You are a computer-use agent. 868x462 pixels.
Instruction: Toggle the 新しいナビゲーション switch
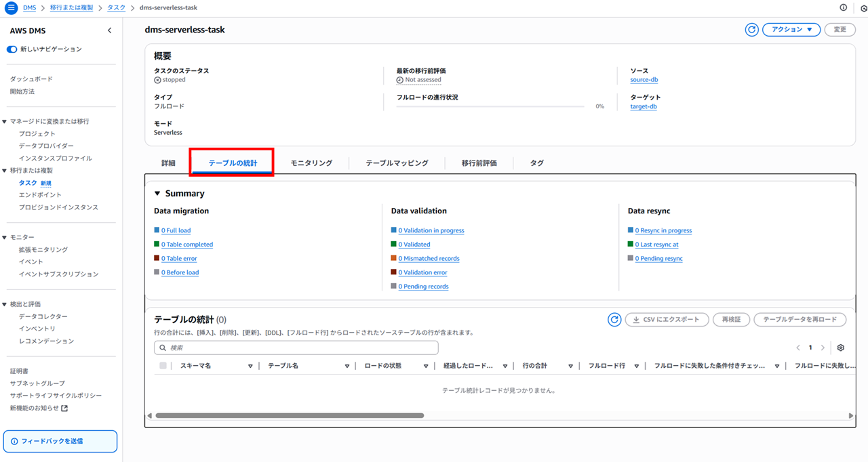12,49
